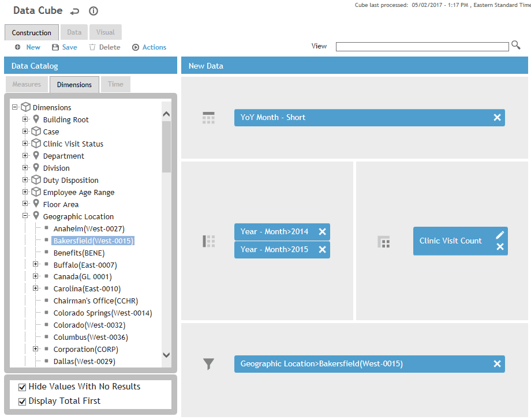Expand the Buffalo(East-0007) node
The image size is (531, 420).
(x=36, y=264)
